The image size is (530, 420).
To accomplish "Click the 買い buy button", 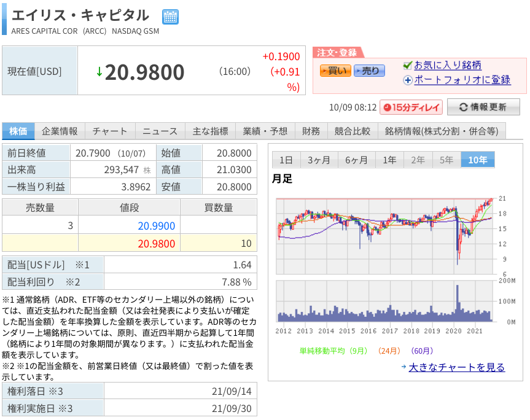I will click(x=335, y=71).
